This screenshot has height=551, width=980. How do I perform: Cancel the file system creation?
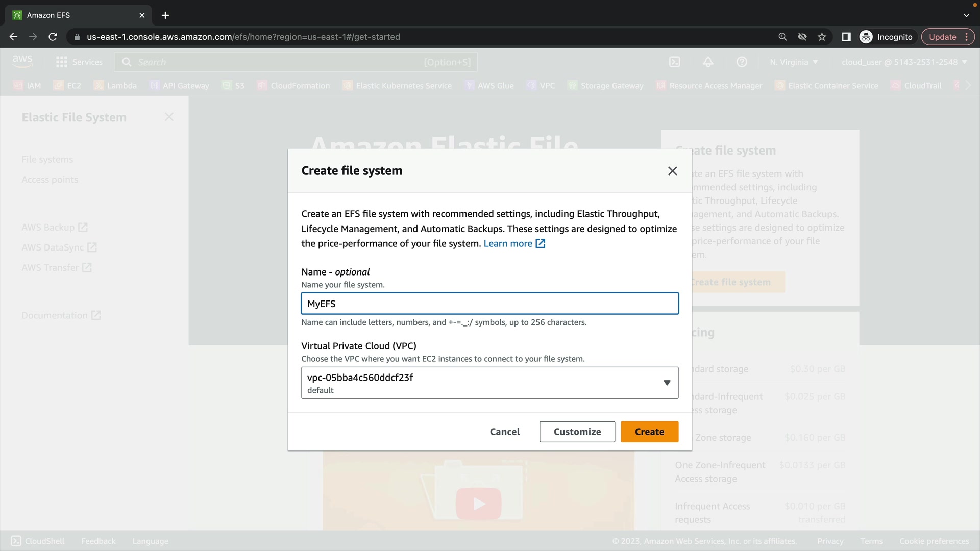pyautogui.click(x=504, y=432)
